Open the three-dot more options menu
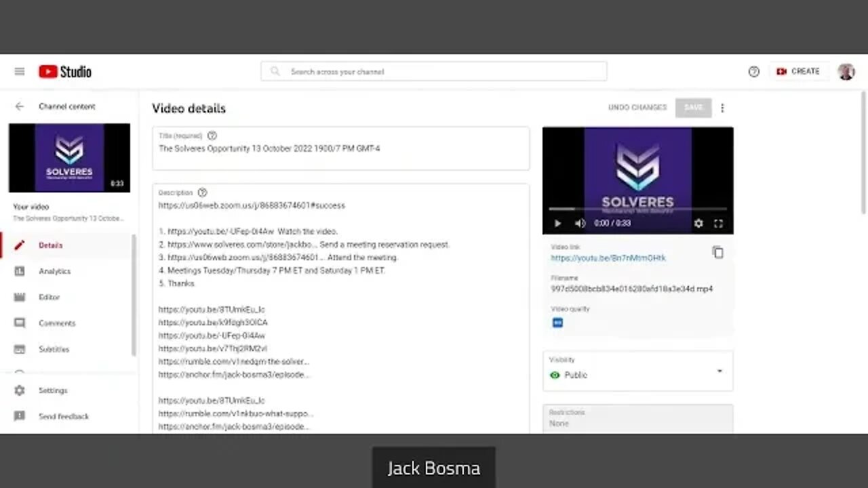Viewport: 868px width, 488px height. (722, 108)
